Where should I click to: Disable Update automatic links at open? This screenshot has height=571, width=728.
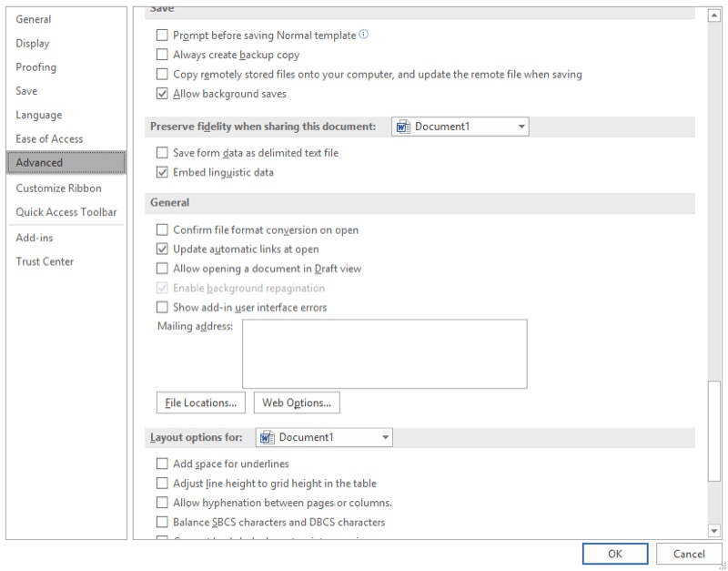tap(162, 249)
